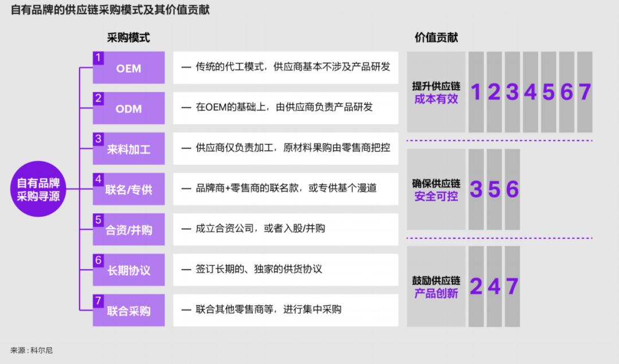Select the OEM purchasing mode box

point(129,68)
